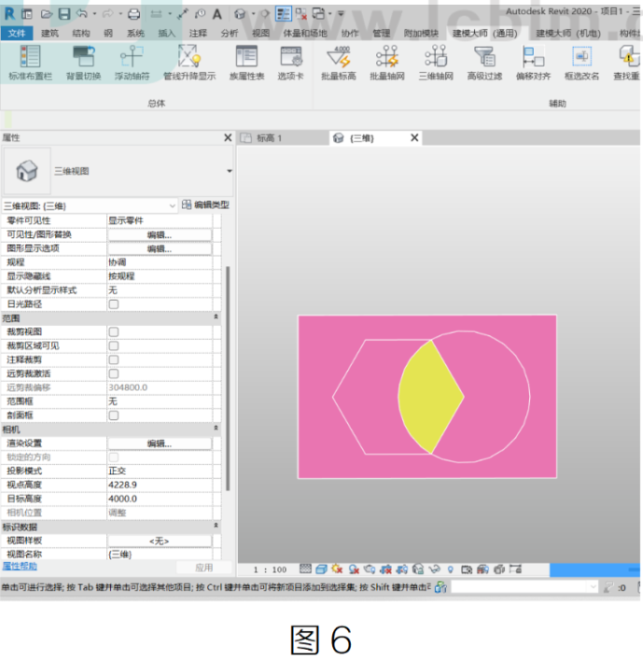Run the 批量轴网 tool

point(387,57)
